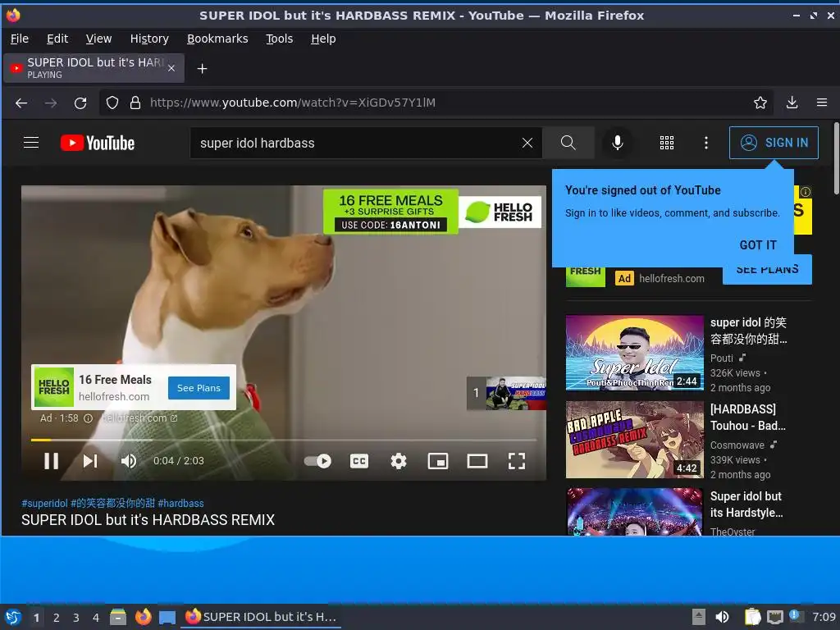The image size is (840, 630).
Task: Switch to theater mode
Action: click(x=477, y=461)
